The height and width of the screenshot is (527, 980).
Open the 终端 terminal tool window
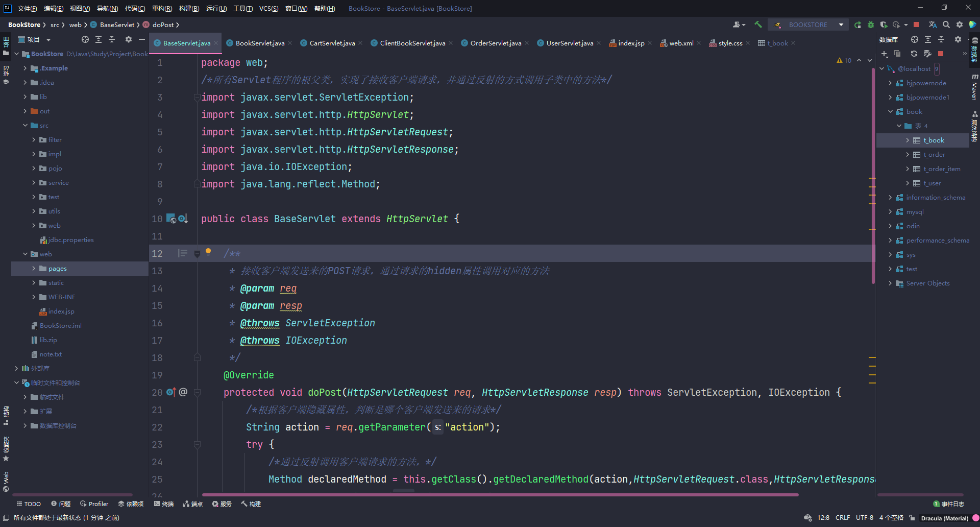[164, 504]
